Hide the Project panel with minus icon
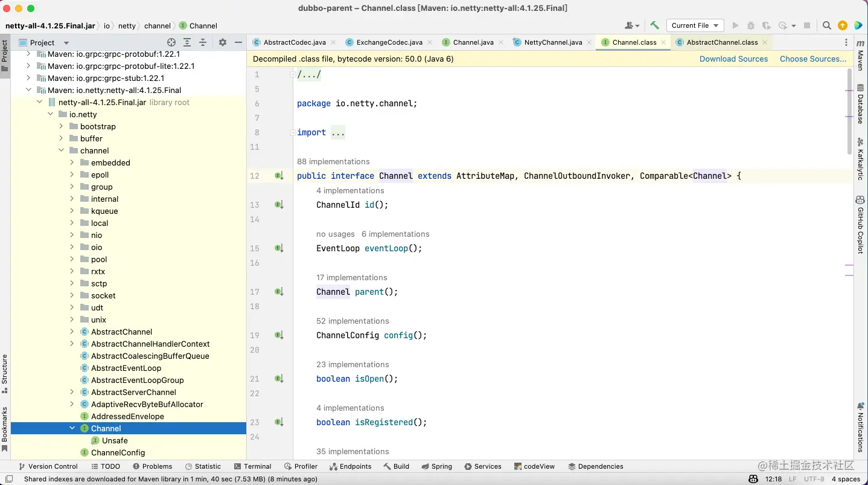The width and height of the screenshot is (868, 485). coord(238,42)
